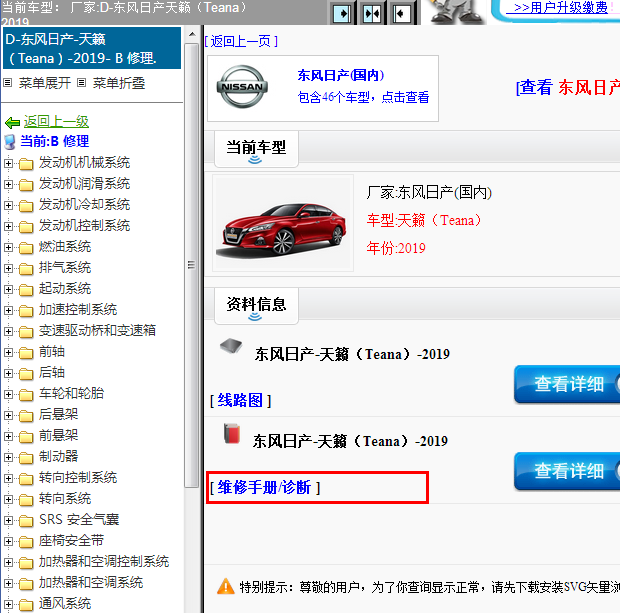This screenshot has height=613, width=620.
Task: Select the 当前车型 tab
Action: pyautogui.click(x=256, y=149)
